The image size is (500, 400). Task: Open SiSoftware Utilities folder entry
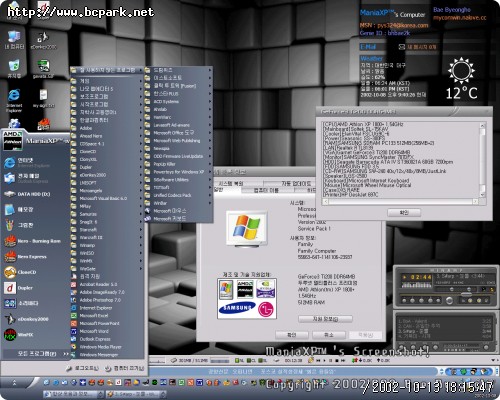coord(178,180)
